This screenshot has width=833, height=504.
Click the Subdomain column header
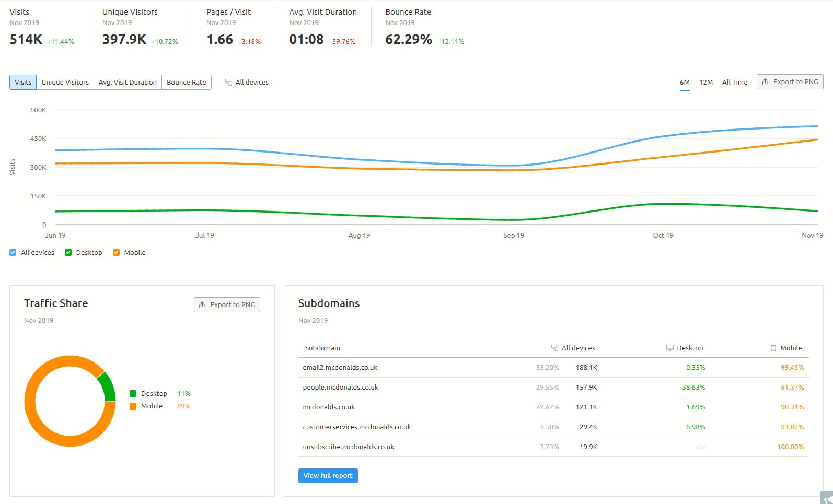coord(322,348)
